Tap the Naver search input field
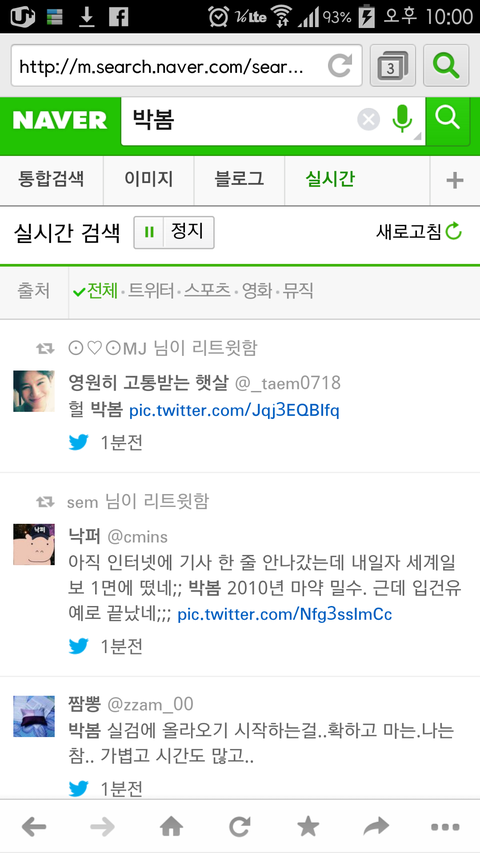 click(x=239, y=120)
